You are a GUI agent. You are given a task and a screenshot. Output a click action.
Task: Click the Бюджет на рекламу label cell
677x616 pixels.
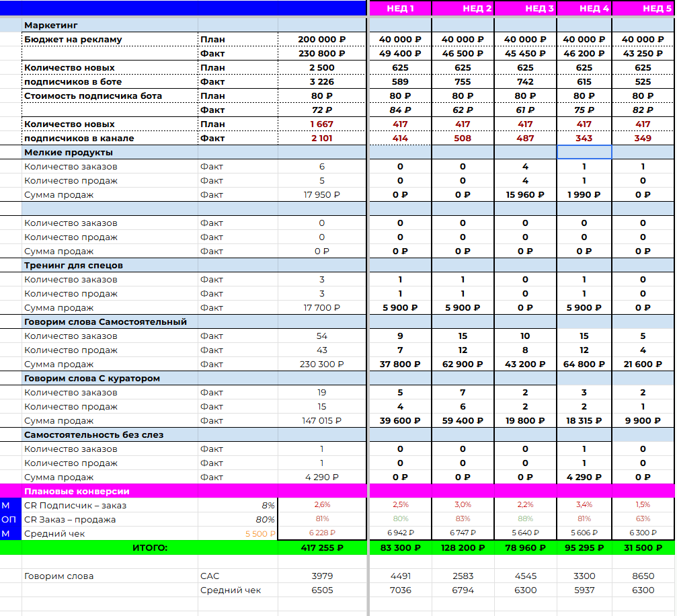coord(110,39)
